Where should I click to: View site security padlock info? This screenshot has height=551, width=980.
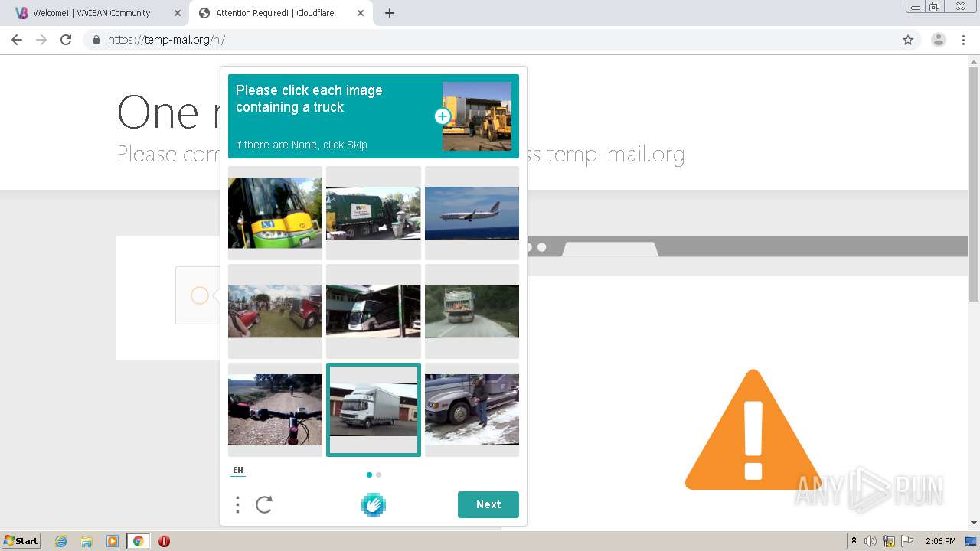96,40
